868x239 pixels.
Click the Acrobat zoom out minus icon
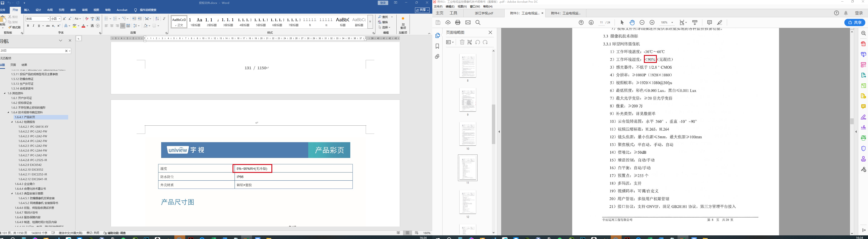tap(642, 22)
